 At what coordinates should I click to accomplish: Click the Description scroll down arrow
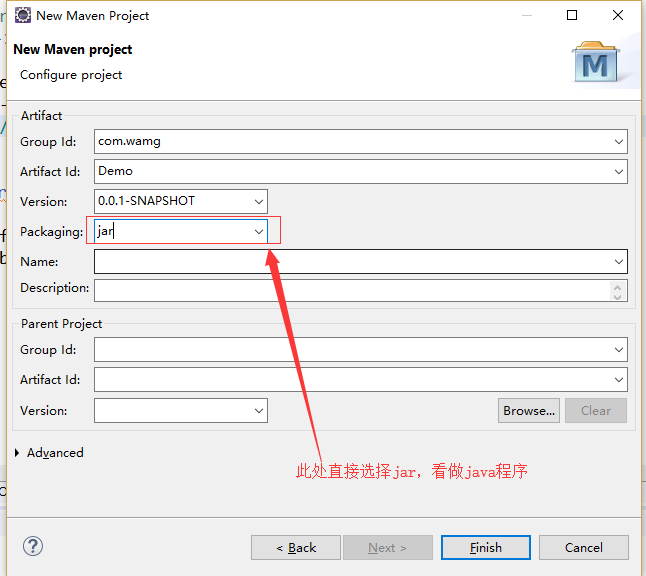[x=617, y=296]
